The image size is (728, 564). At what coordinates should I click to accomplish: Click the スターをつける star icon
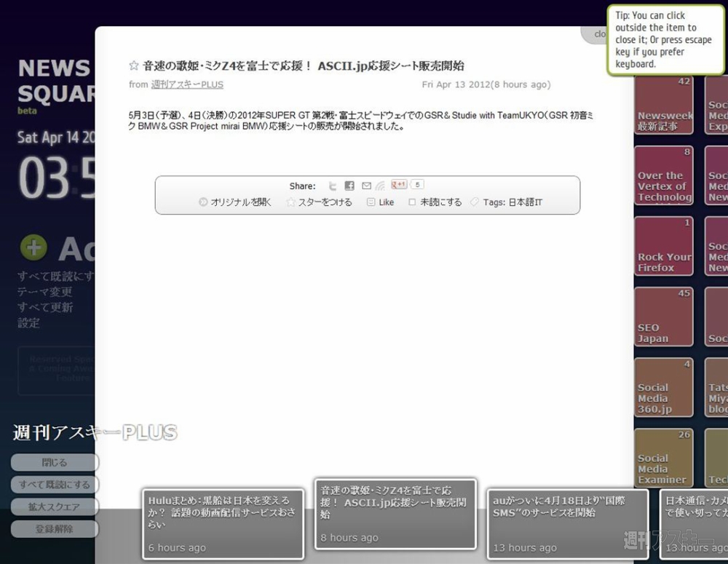290,202
